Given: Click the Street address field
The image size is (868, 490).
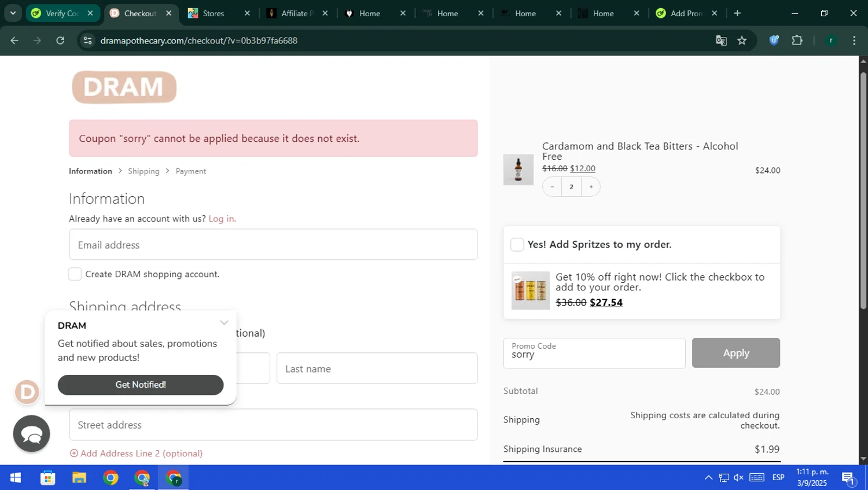Looking at the screenshot, I should pos(273,425).
